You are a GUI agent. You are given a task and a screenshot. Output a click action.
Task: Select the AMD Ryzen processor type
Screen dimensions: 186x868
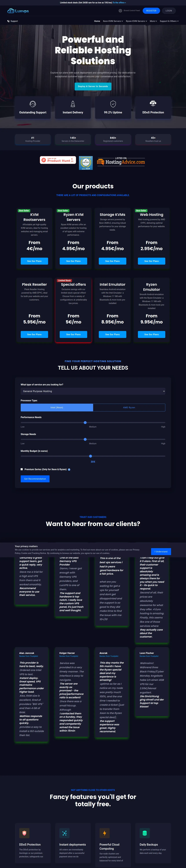[129, 407]
